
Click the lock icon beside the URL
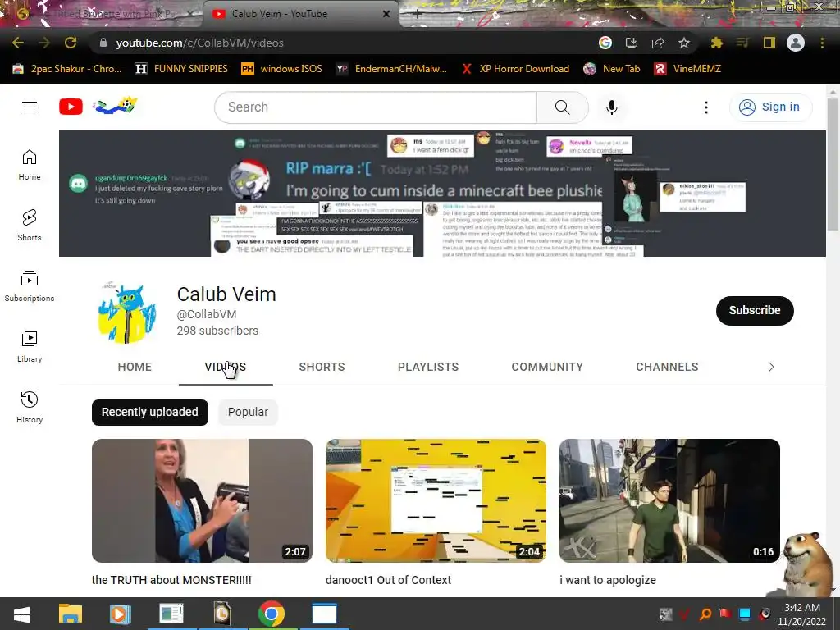[x=103, y=43]
